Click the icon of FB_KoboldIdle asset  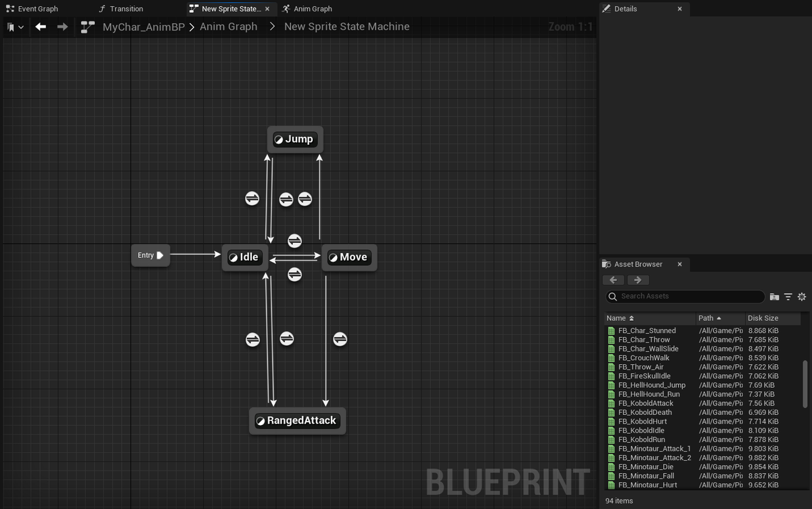click(611, 430)
